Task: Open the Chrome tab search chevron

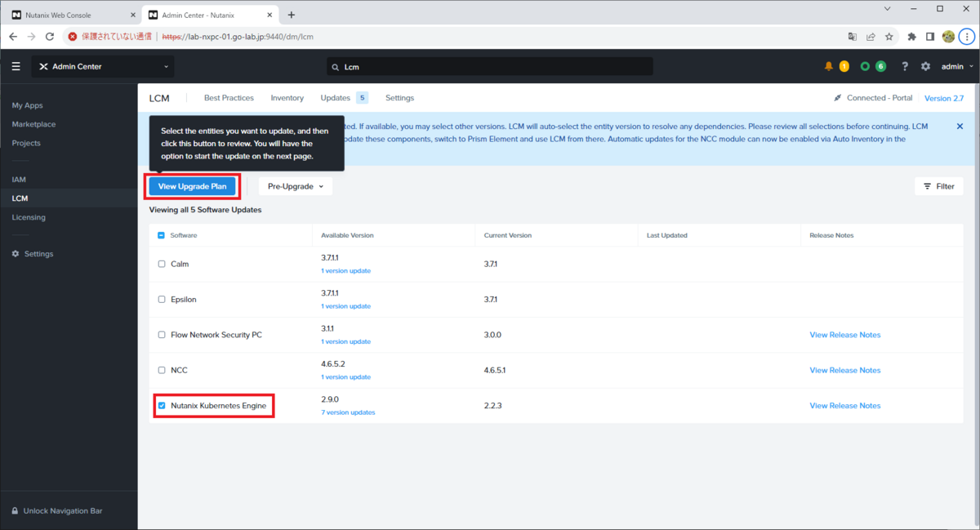Action: click(x=888, y=8)
